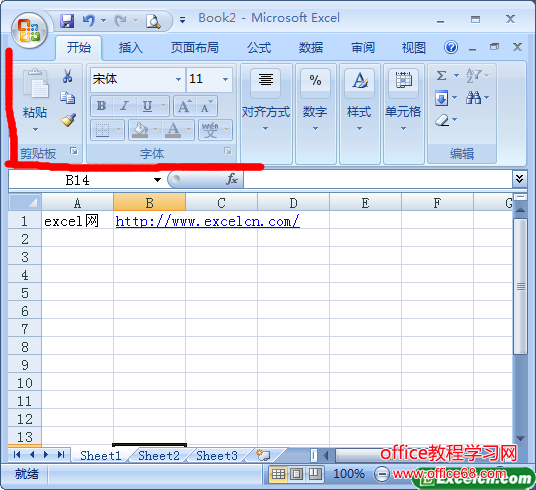Open the http://www.excelcn.com/ hyperlink
The height and width of the screenshot is (490, 536).
[x=207, y=221]
